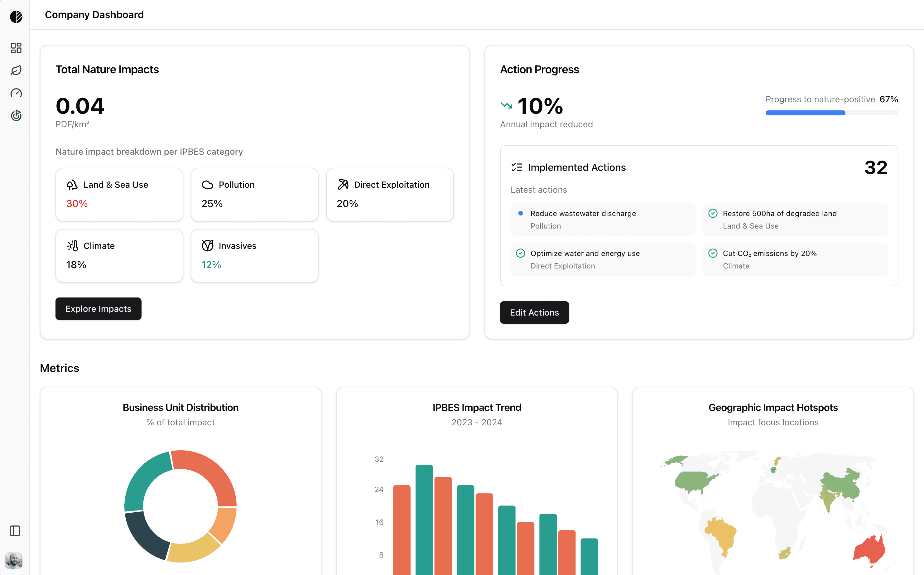The height and width of the screenshot is (575, 924).
Task: Click the Invasives flower icon
Action: [208, 246]
